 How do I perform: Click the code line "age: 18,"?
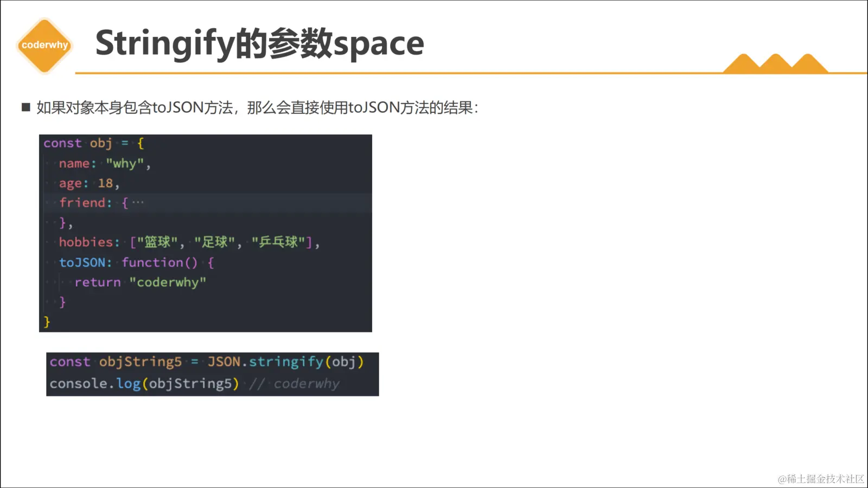click(x=89, y=183)
